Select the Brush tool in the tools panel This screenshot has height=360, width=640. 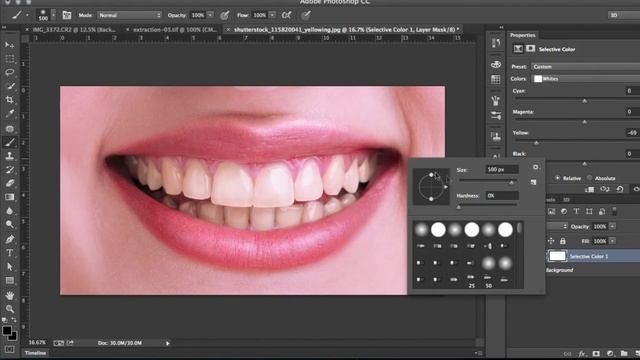click(x=10, y=142)
